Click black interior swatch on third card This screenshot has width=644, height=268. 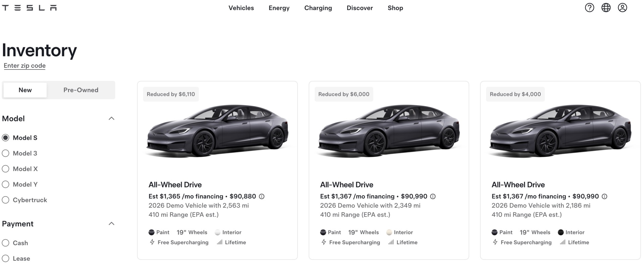pos(560,232)
